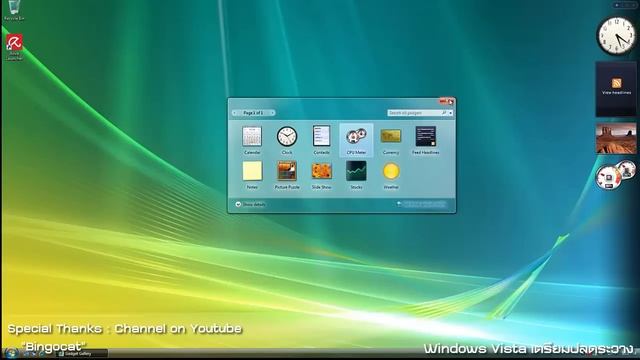
Task: Pick the Slide Show gadget icon
Action: click(322, 171)
